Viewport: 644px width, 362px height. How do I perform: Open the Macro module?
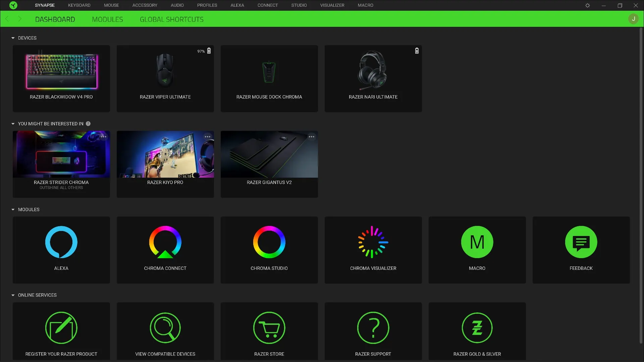tap(477, 250)
